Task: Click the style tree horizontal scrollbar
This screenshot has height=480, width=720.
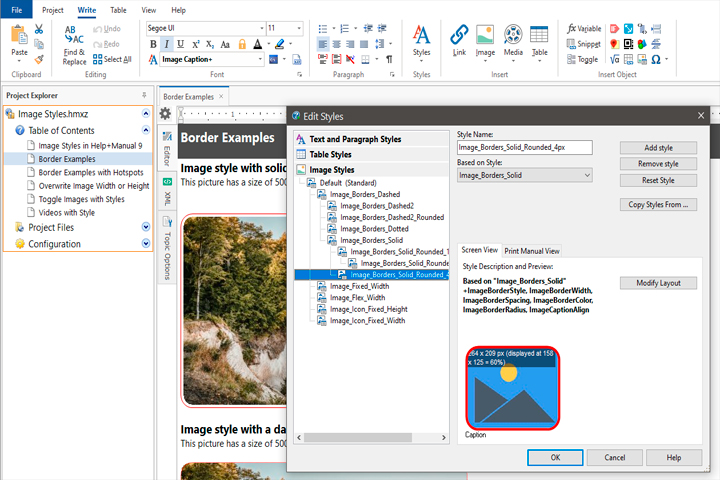Action: click(358, 438)
